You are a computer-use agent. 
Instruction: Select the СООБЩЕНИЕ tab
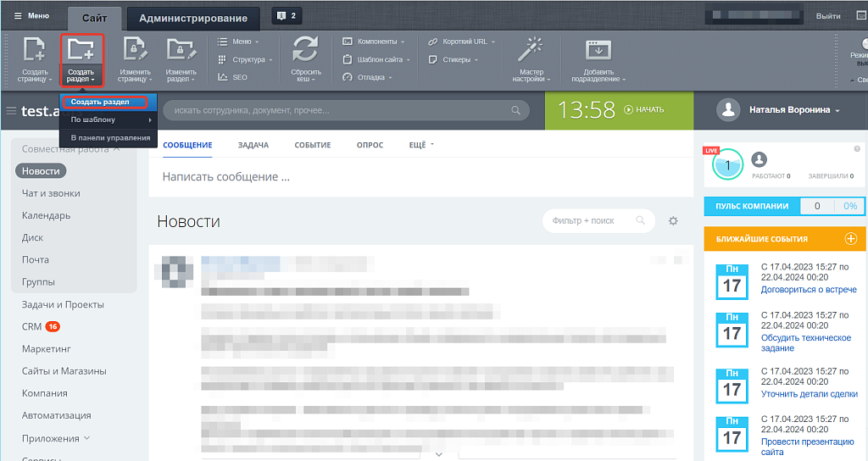(x=187, y=145)
